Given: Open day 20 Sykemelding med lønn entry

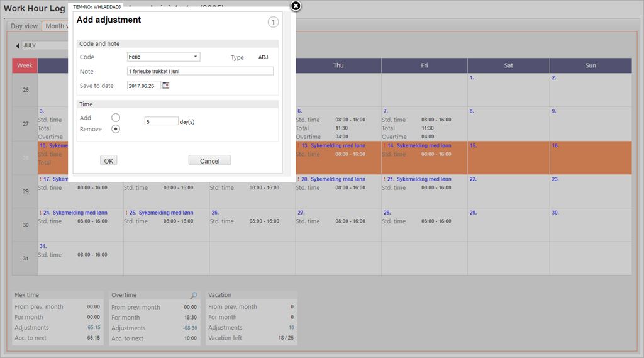Looking at the screenshot, I should (x=337, y=179).
